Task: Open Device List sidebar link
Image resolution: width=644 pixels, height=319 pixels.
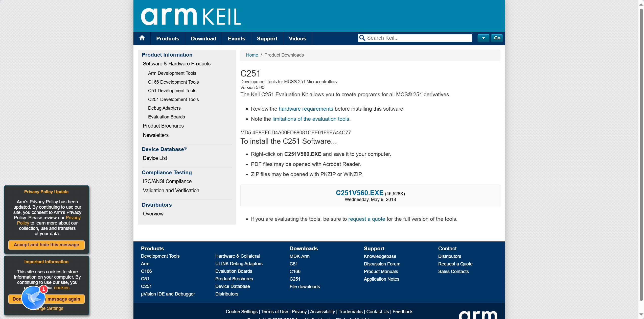Action: (x=155, y=158)
